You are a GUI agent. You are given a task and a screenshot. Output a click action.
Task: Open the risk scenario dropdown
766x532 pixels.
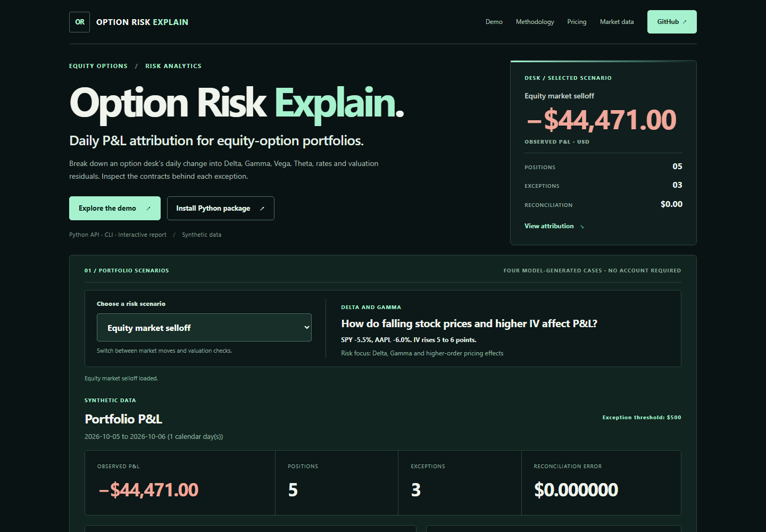coord(204,328)
